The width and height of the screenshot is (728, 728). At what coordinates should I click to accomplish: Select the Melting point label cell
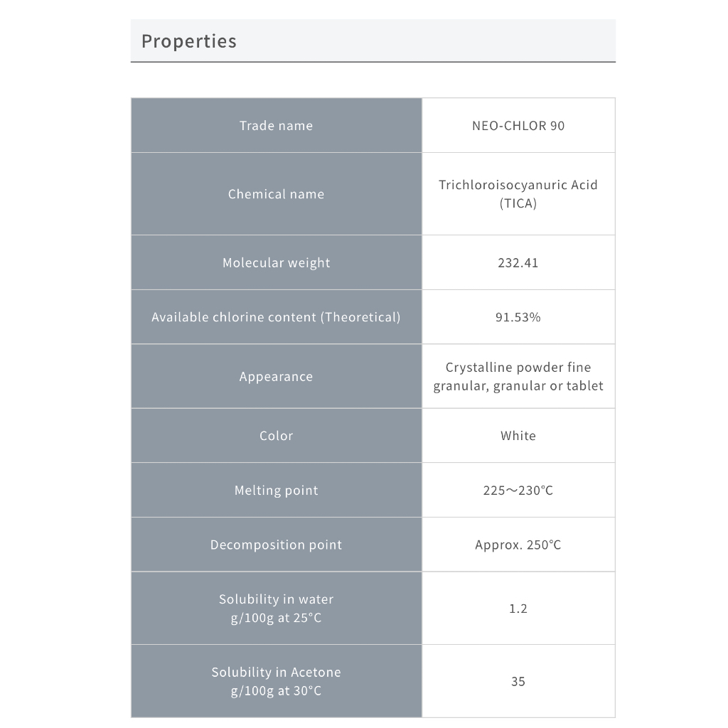point(277,490)
